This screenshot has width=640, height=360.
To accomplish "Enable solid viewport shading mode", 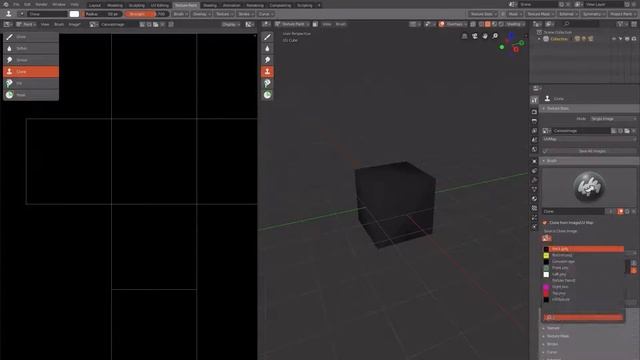I will point(488,24).
